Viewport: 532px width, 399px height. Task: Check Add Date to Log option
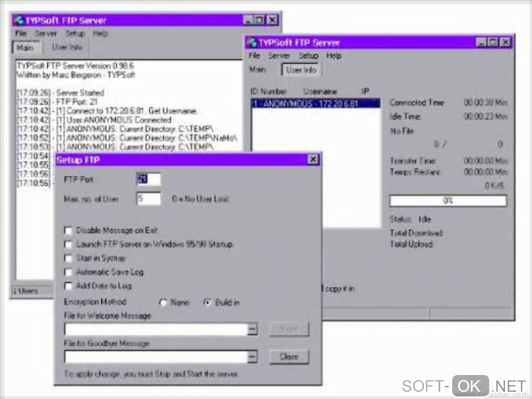(68, 286)
